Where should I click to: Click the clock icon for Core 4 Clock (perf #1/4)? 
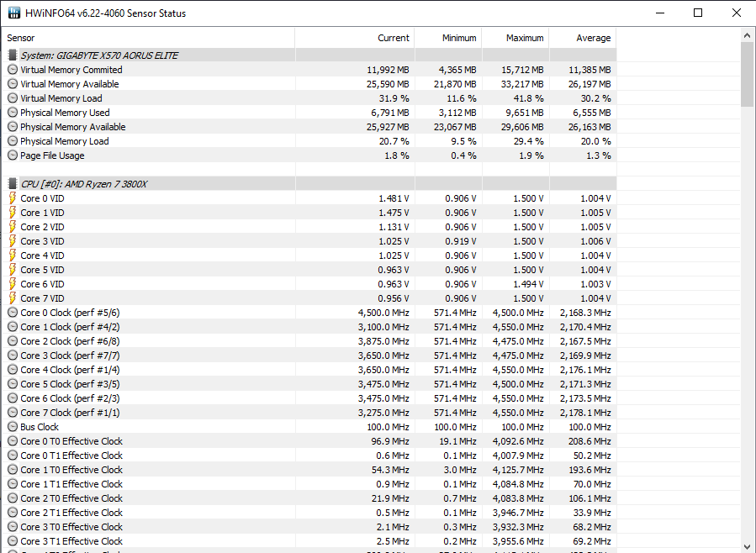pos(13,370)
